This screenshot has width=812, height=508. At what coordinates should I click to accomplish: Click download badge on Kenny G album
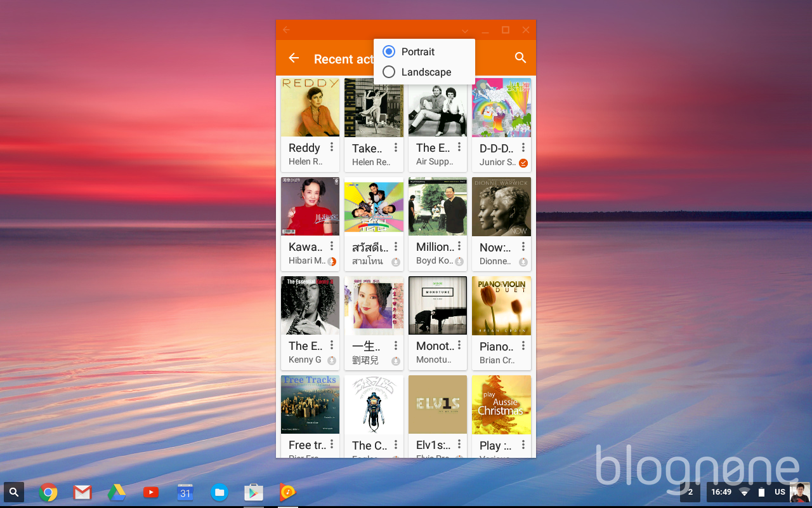pos(332,361)
